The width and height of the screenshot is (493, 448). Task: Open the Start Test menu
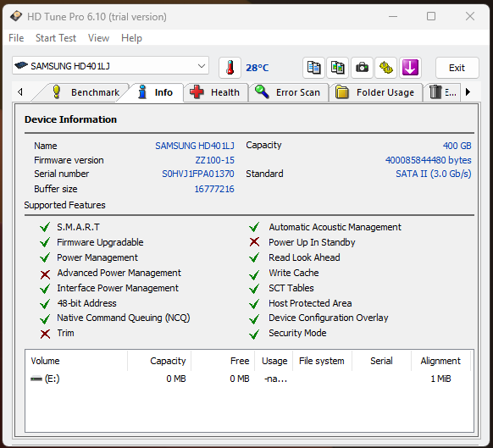(x=56, y=38)
